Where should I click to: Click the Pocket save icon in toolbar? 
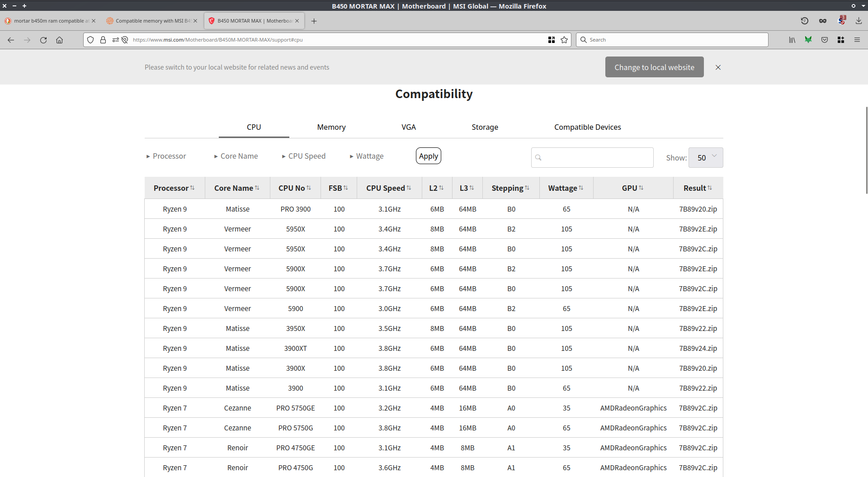(x=825, y=40)
